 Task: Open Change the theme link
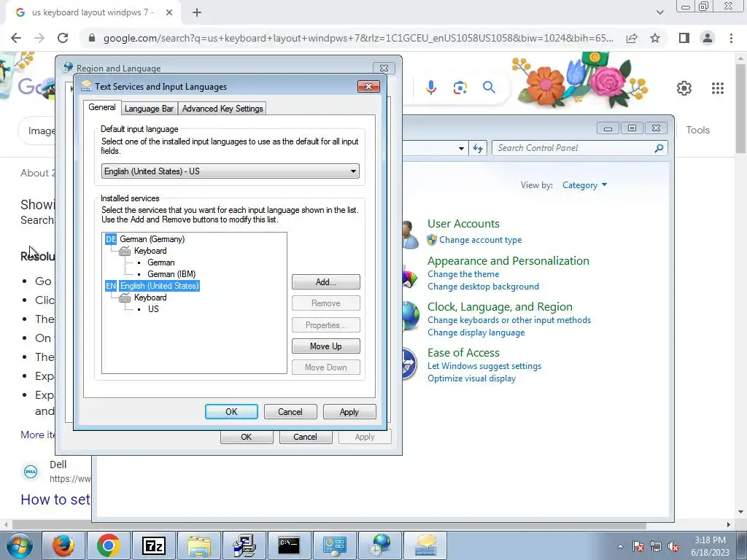(463, 274)
